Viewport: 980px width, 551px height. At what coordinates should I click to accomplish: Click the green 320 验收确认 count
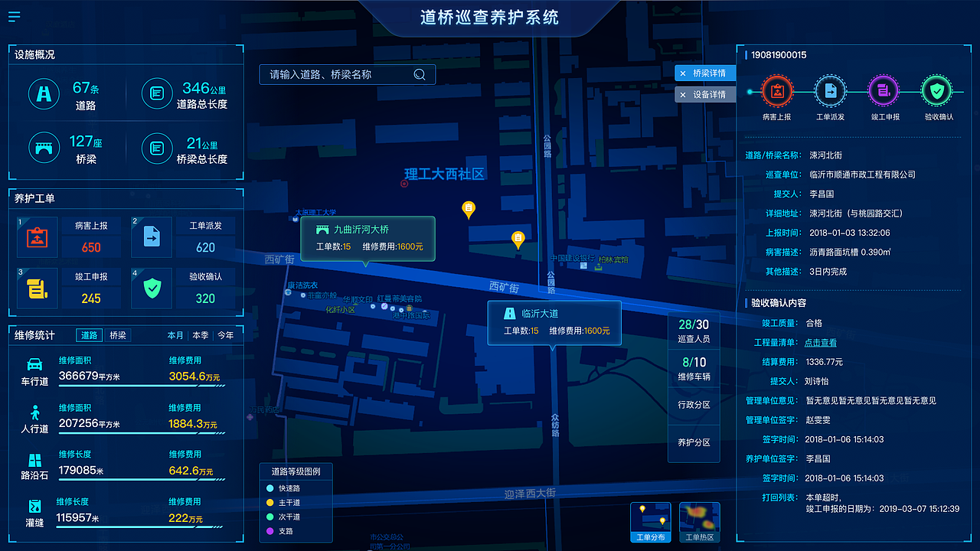coord(205,298)
